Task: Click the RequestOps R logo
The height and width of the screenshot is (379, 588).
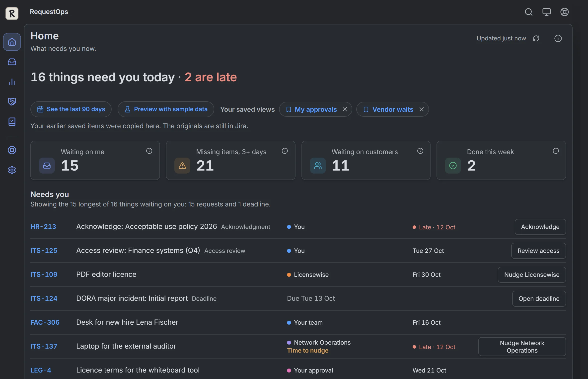Action: [x=12, y=13]
